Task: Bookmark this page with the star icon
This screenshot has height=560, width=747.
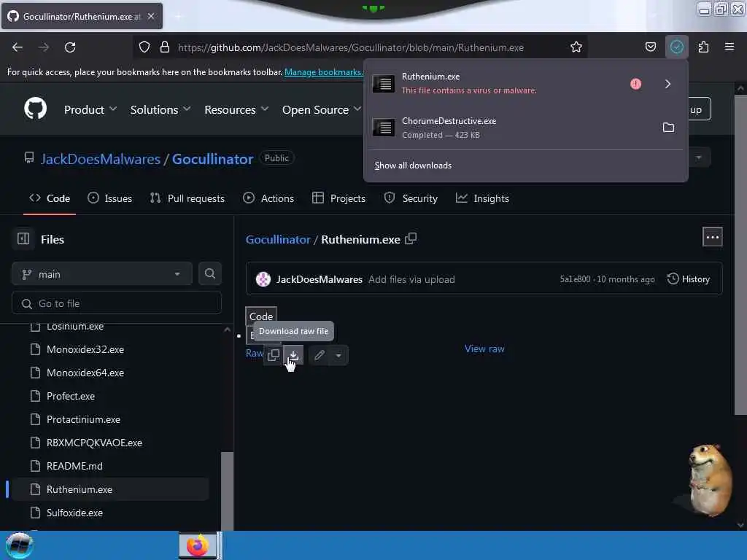Action: click(576, 47)
